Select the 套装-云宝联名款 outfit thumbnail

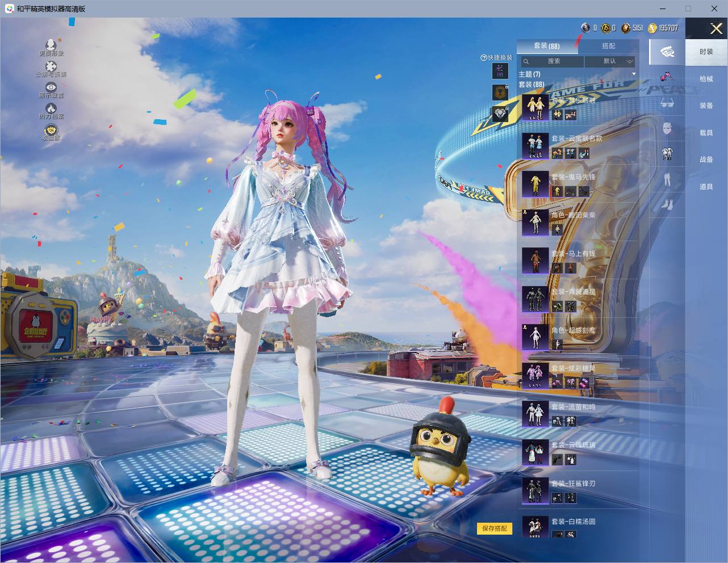[535, 146]
